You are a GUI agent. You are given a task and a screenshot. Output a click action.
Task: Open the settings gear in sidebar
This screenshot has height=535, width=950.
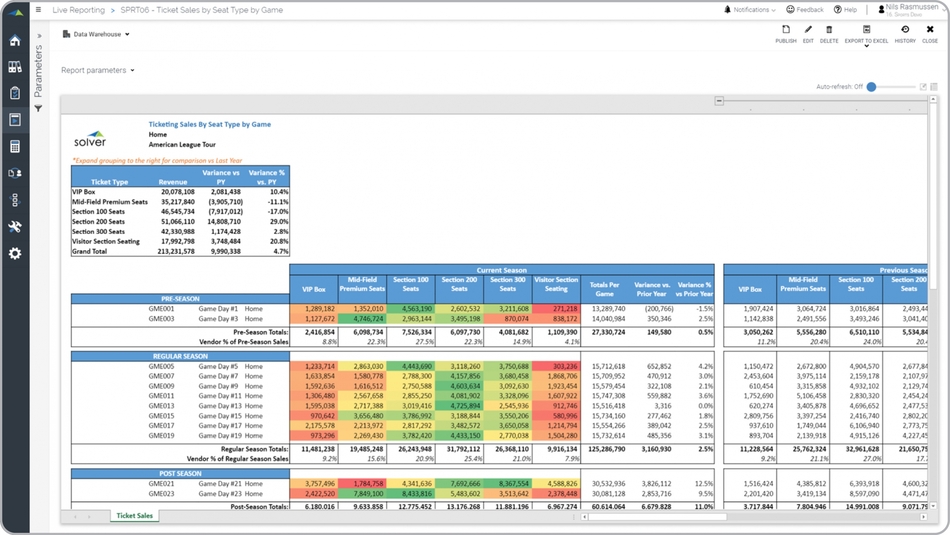coord(15,254)
